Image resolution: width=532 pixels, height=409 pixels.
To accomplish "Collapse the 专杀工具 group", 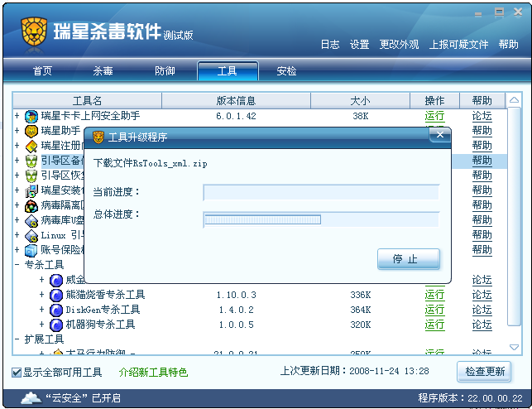I will 17,265.
